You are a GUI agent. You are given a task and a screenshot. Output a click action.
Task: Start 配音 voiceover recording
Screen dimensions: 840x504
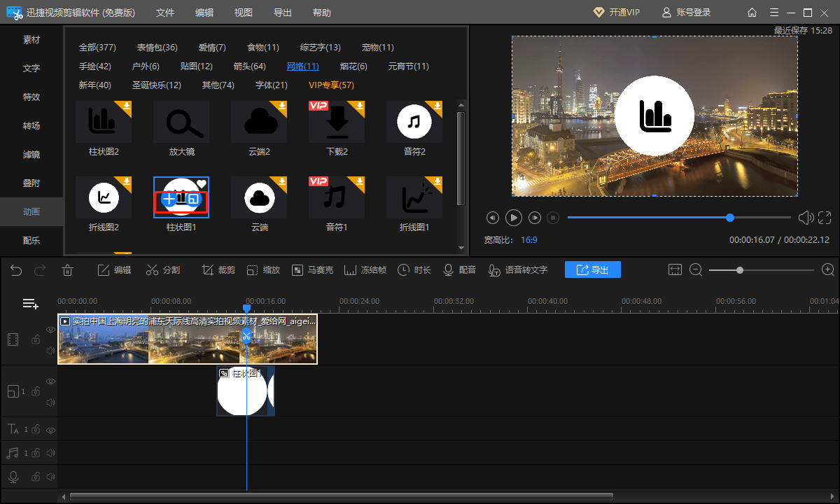pos(459,270)
